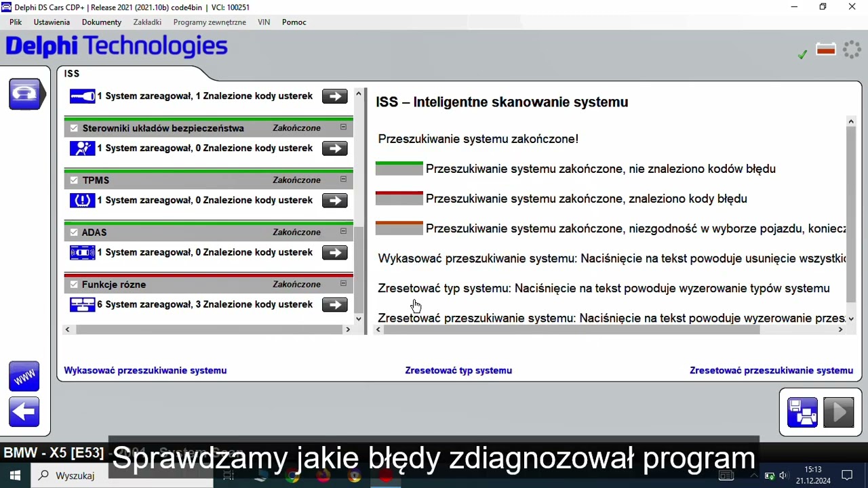Open the WWW button in sidebar
Screen dimensions: 868x488
point(24,376)
